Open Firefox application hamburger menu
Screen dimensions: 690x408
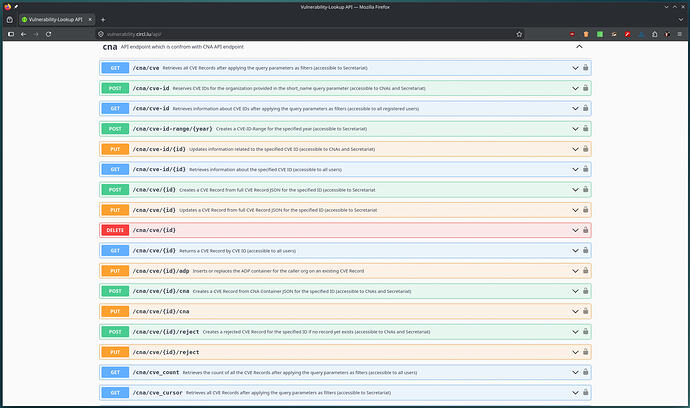coord(679,34)
